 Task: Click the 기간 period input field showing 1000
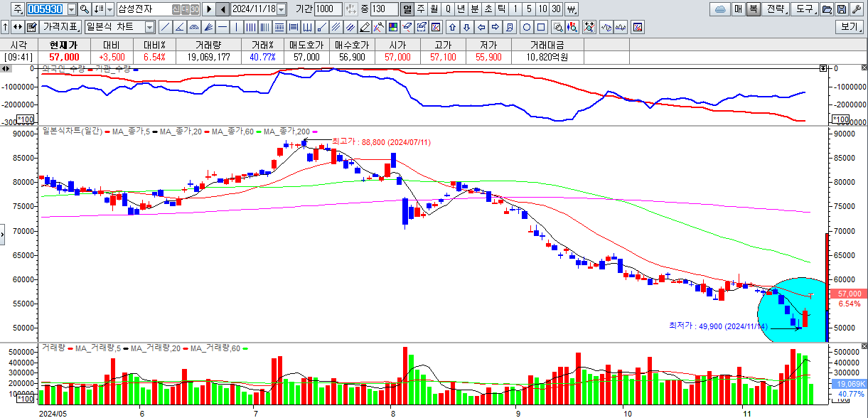pos(328,9)
